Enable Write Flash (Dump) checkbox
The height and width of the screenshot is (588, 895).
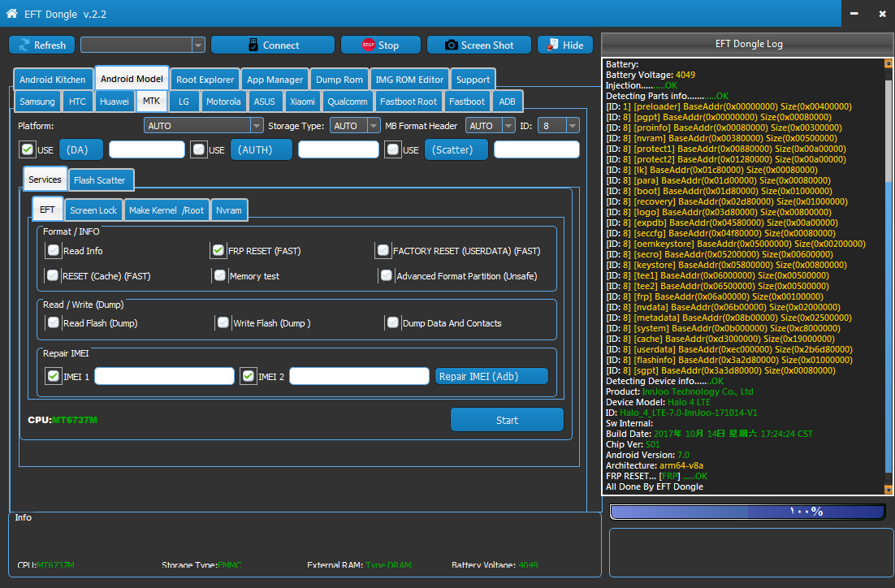click(223, 322)
